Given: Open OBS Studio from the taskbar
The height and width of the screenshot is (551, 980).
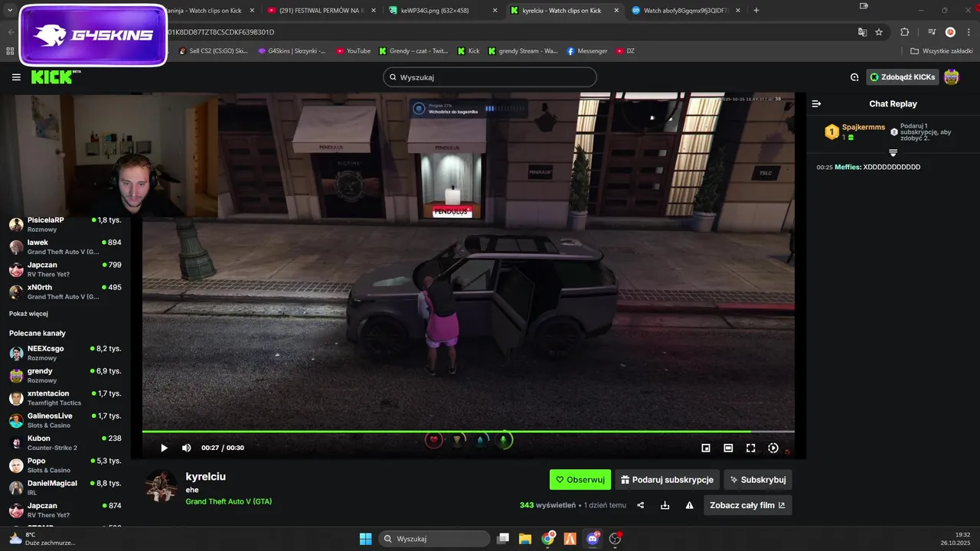Looking at the screenshot, I should click(615, 539).
